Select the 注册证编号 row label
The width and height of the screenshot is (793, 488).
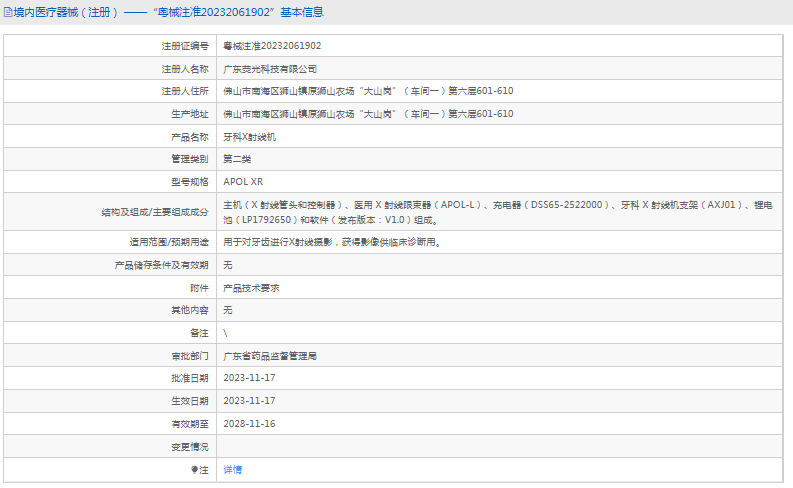185,46
